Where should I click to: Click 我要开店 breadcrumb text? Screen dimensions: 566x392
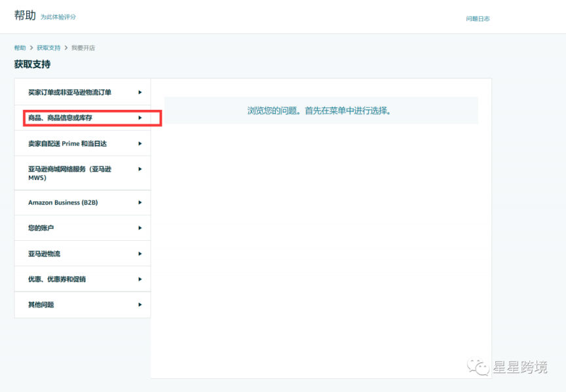(83, 48)
